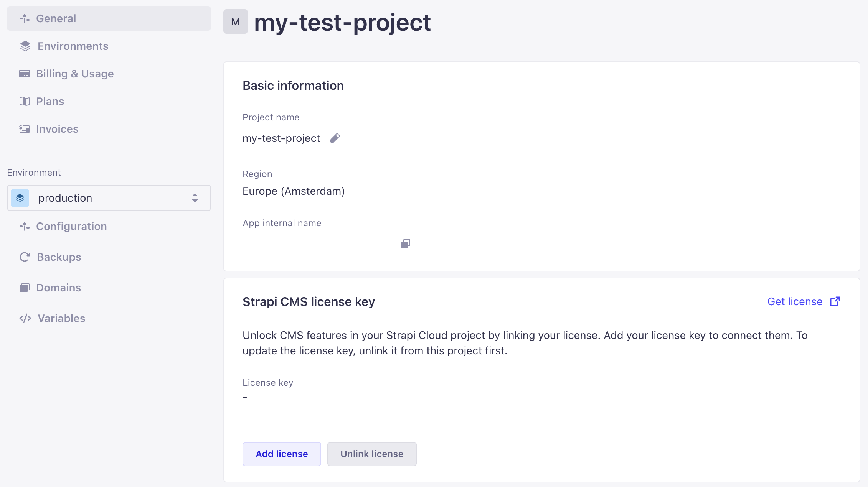Select the Europe (Amsterdam) region text

pos(294,191)
